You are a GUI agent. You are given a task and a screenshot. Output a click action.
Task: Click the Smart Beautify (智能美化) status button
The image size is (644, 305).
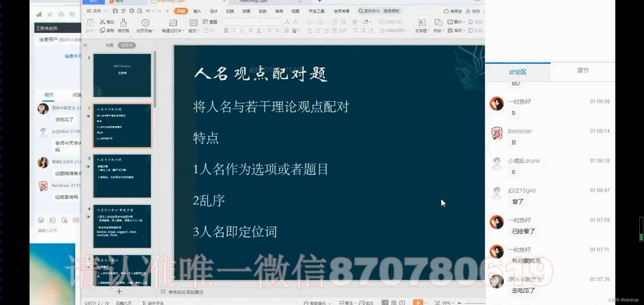point(317,303)
